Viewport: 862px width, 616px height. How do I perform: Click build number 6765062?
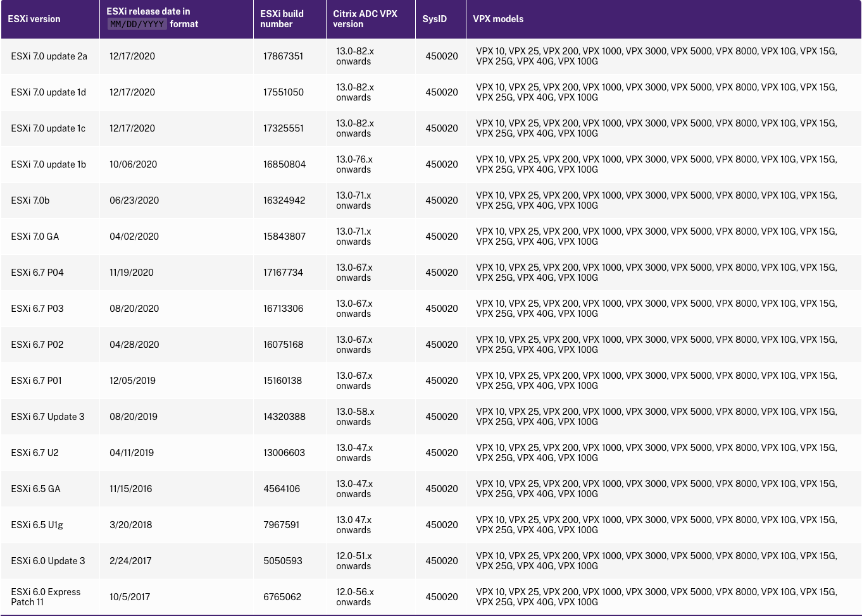(282, 597)
